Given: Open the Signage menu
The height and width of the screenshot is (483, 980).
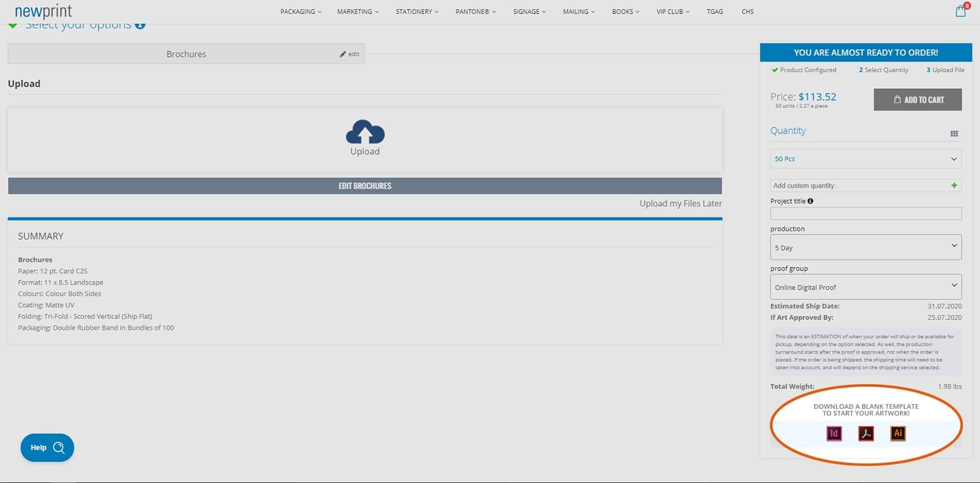Looking at the screenshot, I should 529,12.
